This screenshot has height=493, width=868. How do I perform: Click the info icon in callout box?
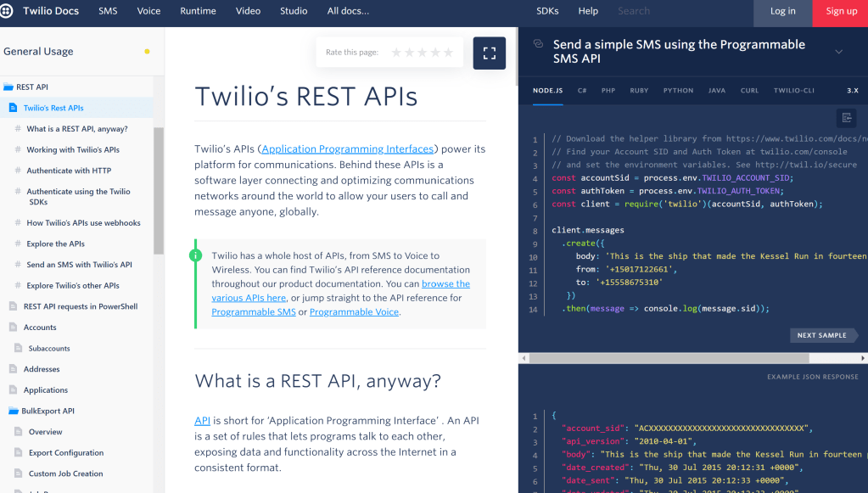(195, 255)
